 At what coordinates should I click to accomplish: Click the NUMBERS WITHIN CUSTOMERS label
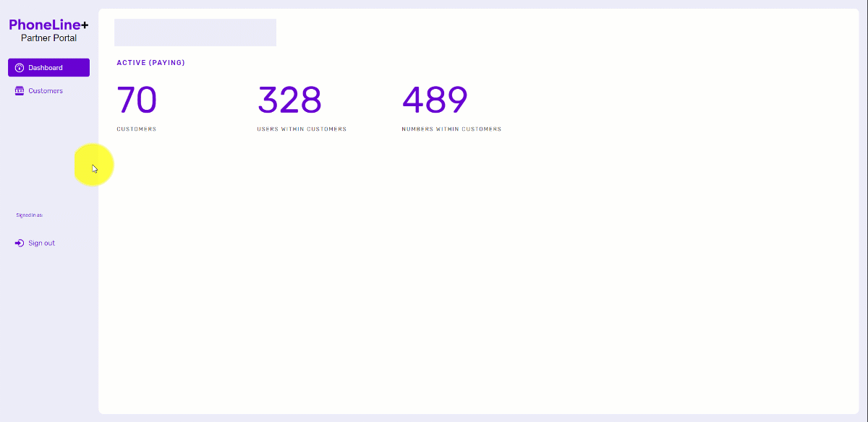tap(451, 129)
